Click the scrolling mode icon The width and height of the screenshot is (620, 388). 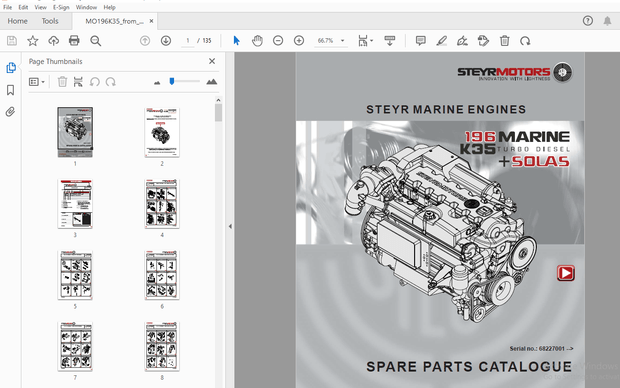point(389,41)
